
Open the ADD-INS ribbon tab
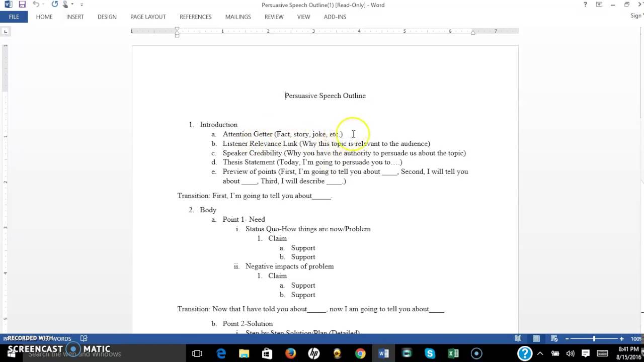[335, 17]
